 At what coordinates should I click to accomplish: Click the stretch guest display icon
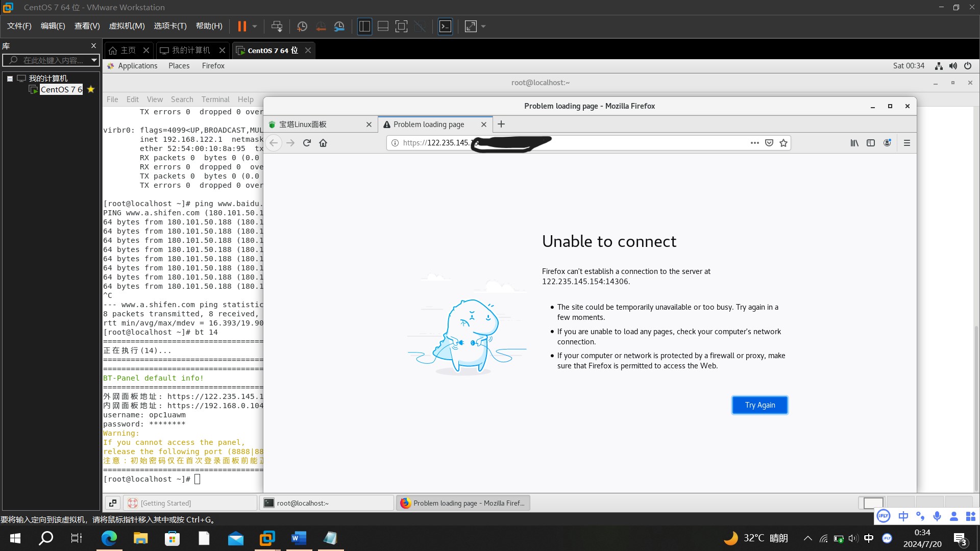[471, 26]
